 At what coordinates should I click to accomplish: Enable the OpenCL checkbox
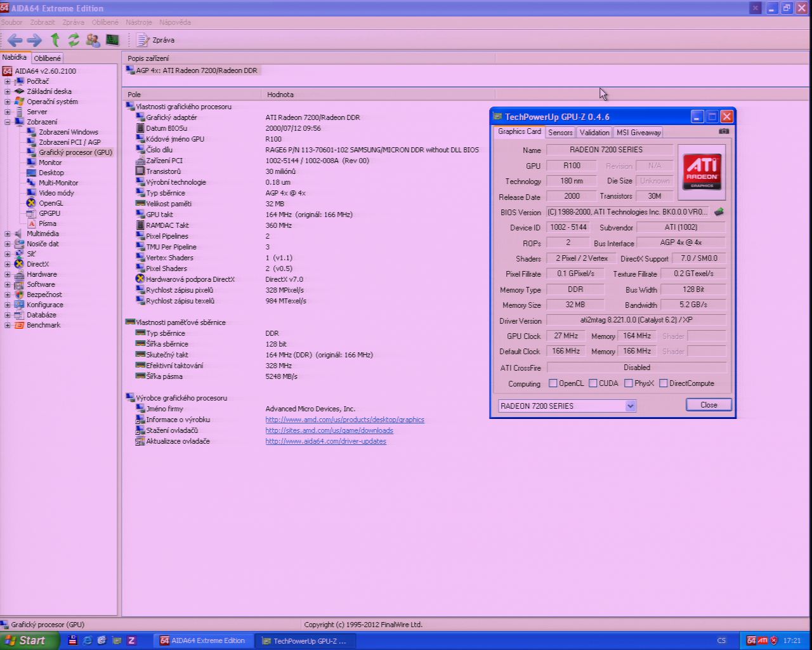pyautogui.click(x=553, y=383)
